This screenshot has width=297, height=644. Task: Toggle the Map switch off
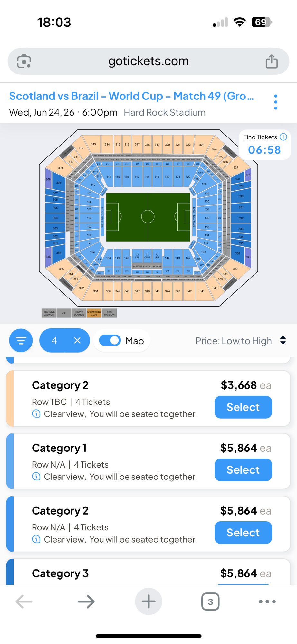110,340
